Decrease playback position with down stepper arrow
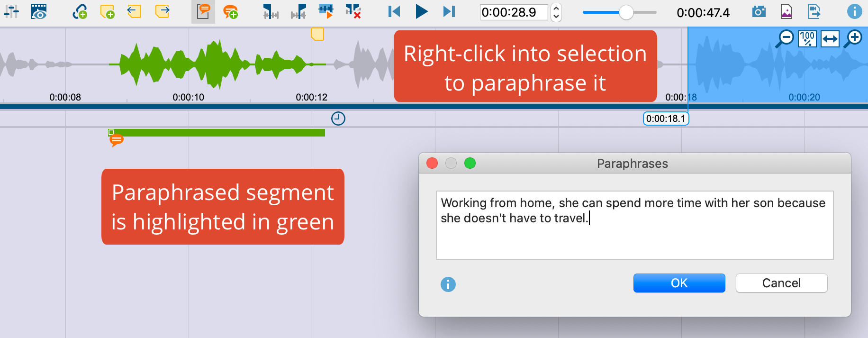The image size is (868, 338). click(x=556, y=17)
